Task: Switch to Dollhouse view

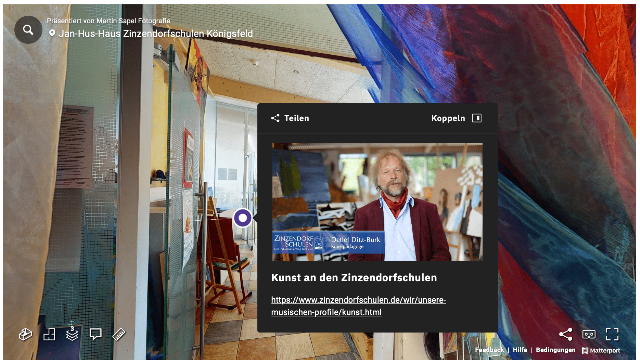Action: pos(25,334)
